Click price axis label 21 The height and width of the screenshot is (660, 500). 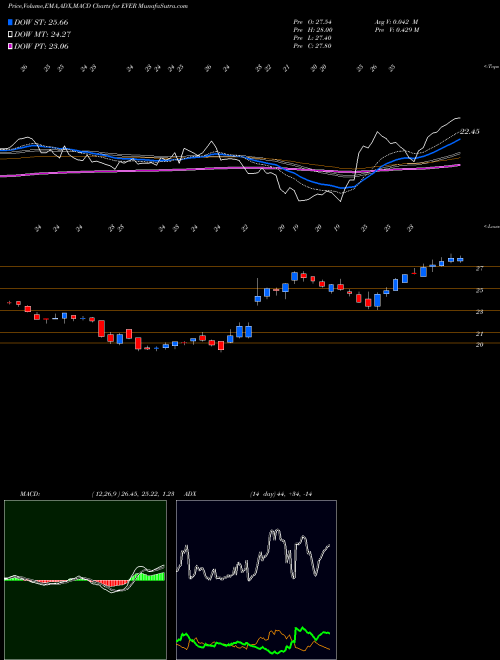point(479,334)
